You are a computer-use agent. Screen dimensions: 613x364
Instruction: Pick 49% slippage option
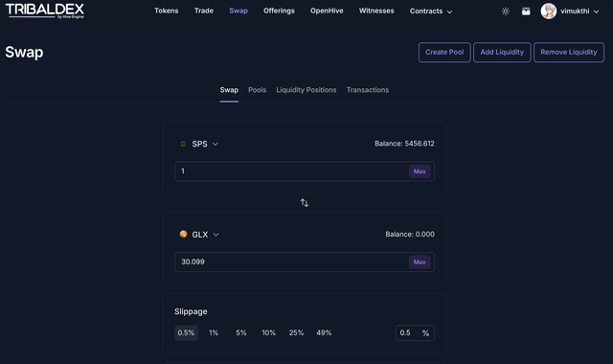click(324, 332)
